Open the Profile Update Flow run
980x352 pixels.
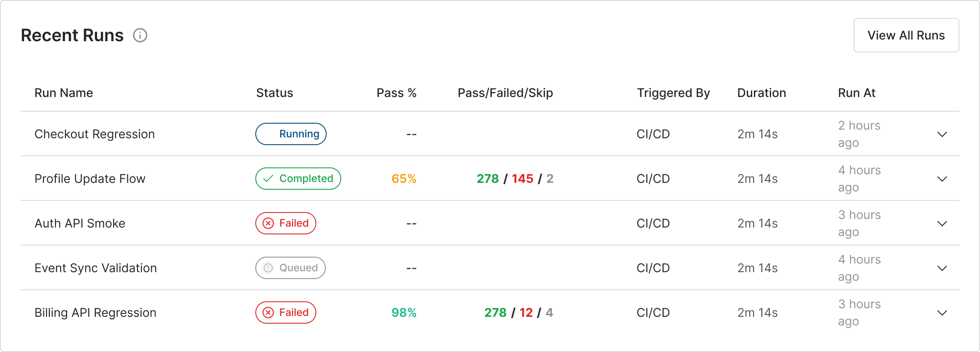point(90,179)
